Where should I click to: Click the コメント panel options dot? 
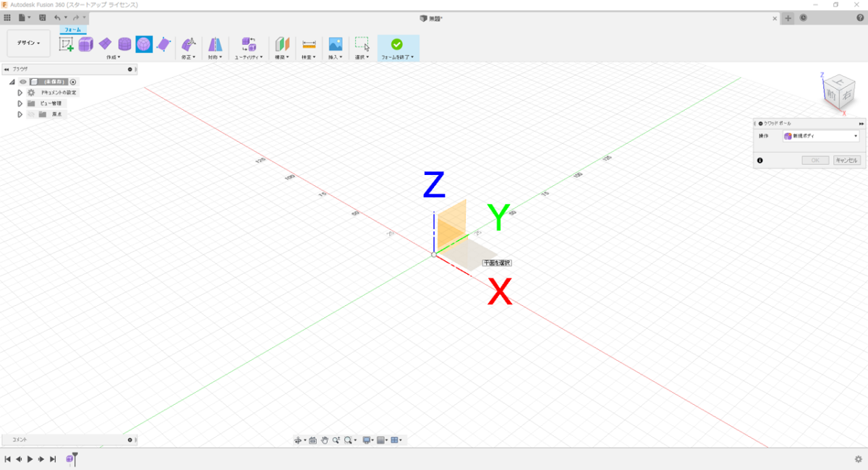click(130, 440)
